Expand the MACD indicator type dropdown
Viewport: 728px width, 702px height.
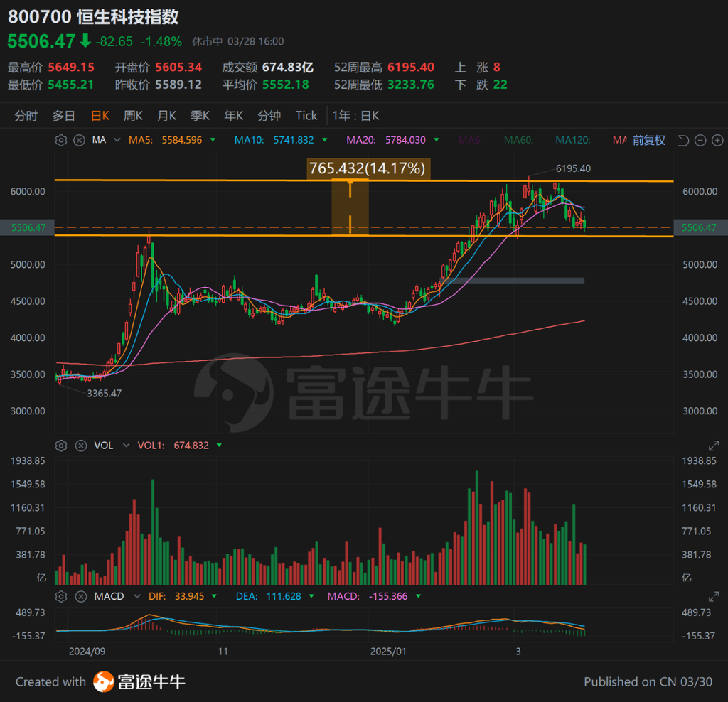click(137, 596)
